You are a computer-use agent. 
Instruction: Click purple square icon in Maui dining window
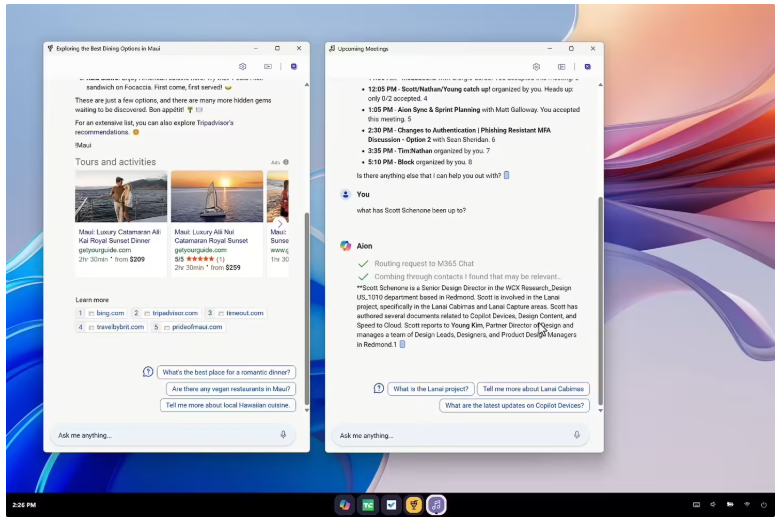[294, 66]
